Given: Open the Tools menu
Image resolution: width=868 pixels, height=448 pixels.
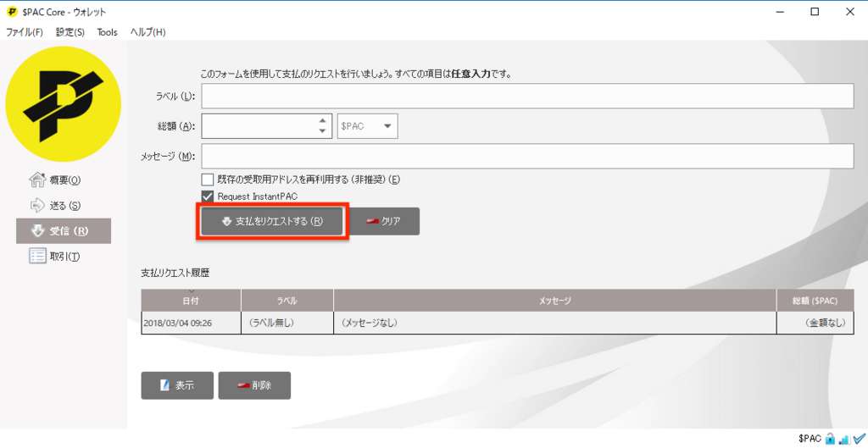Looking at the screenshot, I should pos(108,32).
